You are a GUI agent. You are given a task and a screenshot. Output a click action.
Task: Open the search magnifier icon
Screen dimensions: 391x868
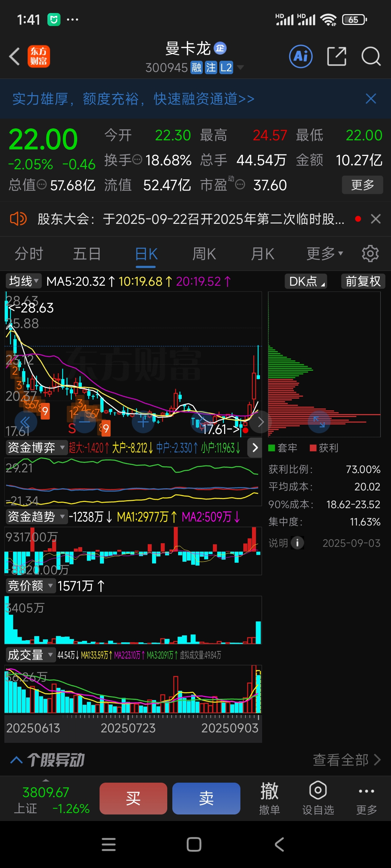click(371, 56)
